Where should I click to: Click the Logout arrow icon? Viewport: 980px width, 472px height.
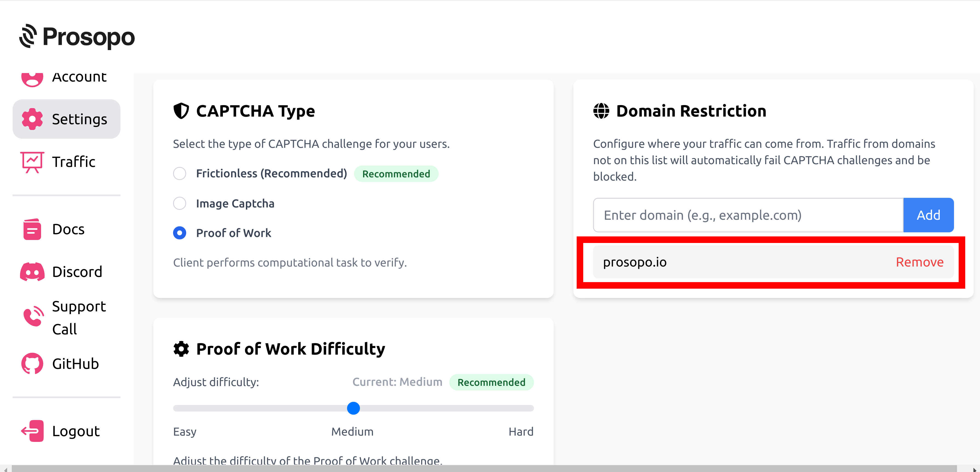[x=32, y=431]
